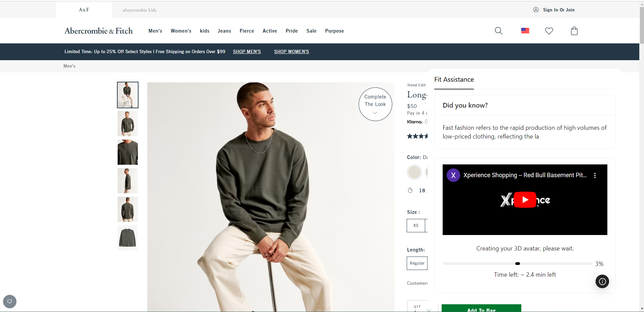Viewport: 644px width, 312px height.
Task: Select fifth thumbnail showing back view
Action: point(128,209)
